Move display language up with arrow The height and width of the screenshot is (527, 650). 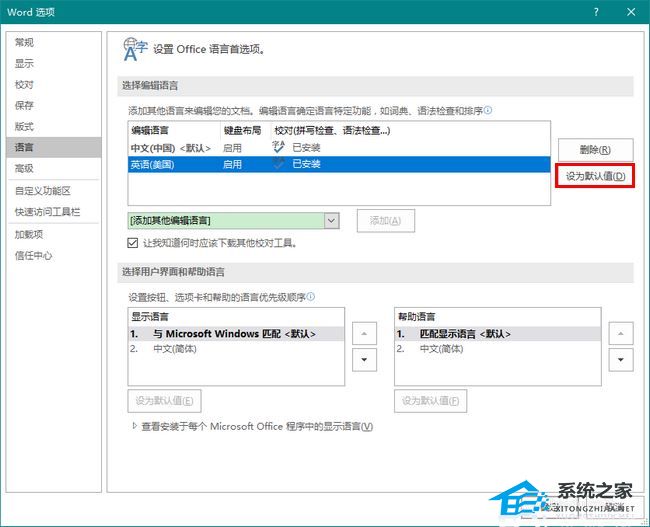pyautogui.click(x=364, y=333)
